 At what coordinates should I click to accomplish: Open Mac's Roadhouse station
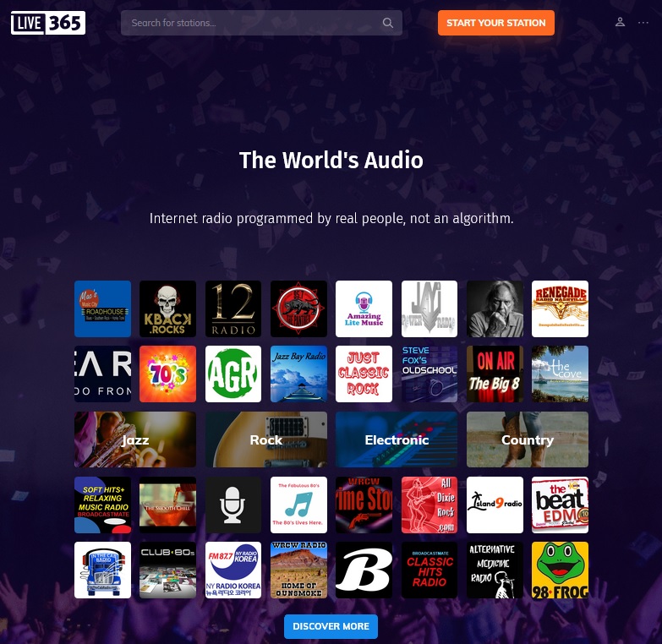(102, 309)
